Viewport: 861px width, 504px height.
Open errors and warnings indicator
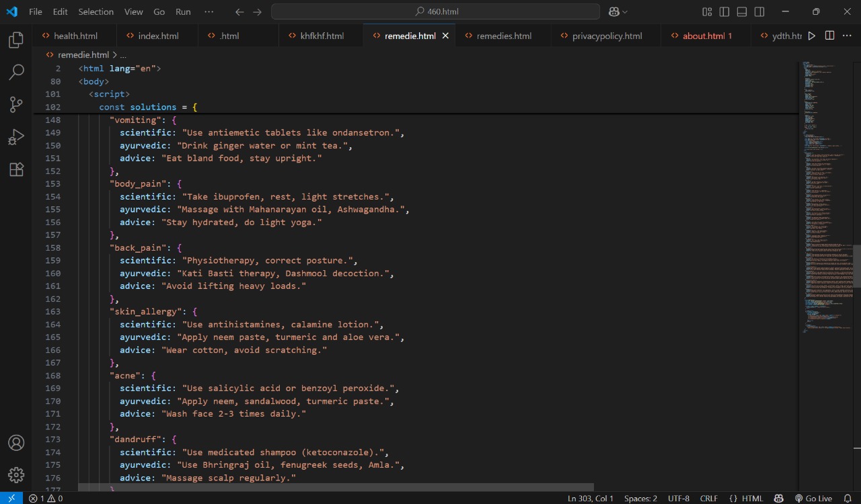coord(46,498)
